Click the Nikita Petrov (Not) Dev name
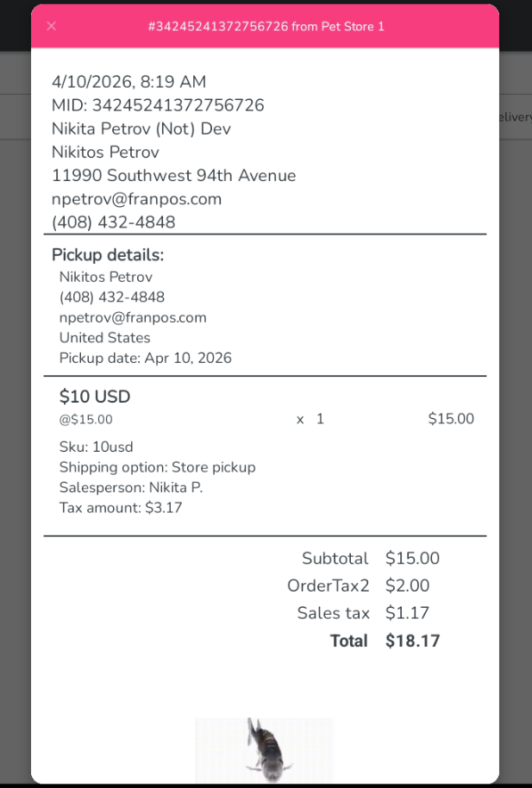Image resolution: width=532 pixels, height=788 pixels. tap(141, 128)
